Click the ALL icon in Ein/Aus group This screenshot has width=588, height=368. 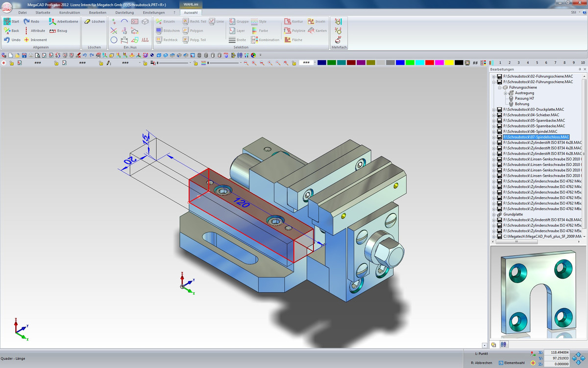point(145,40)
